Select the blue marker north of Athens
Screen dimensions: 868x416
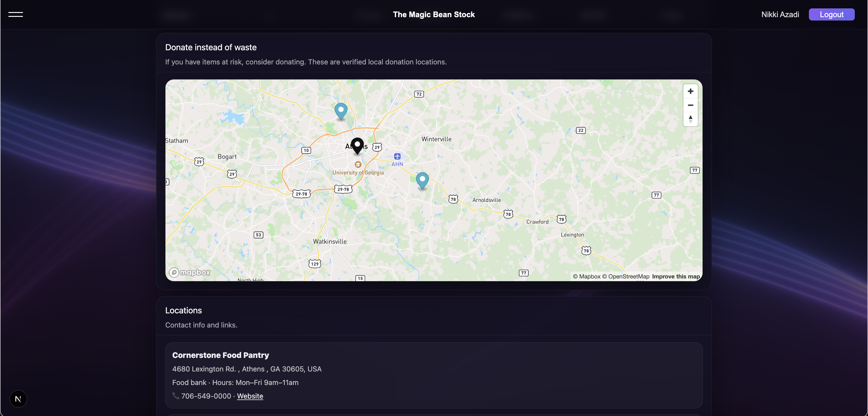341,110
